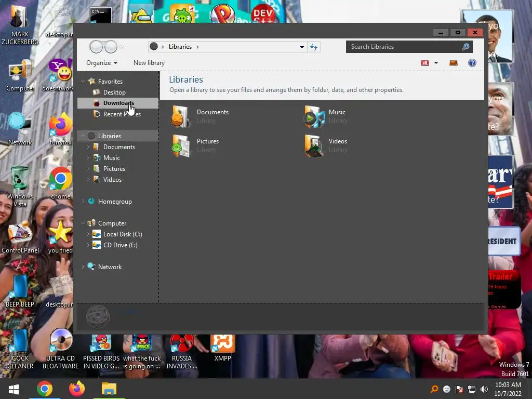Select Pictures in navigation tree

(x=114, y=169)
